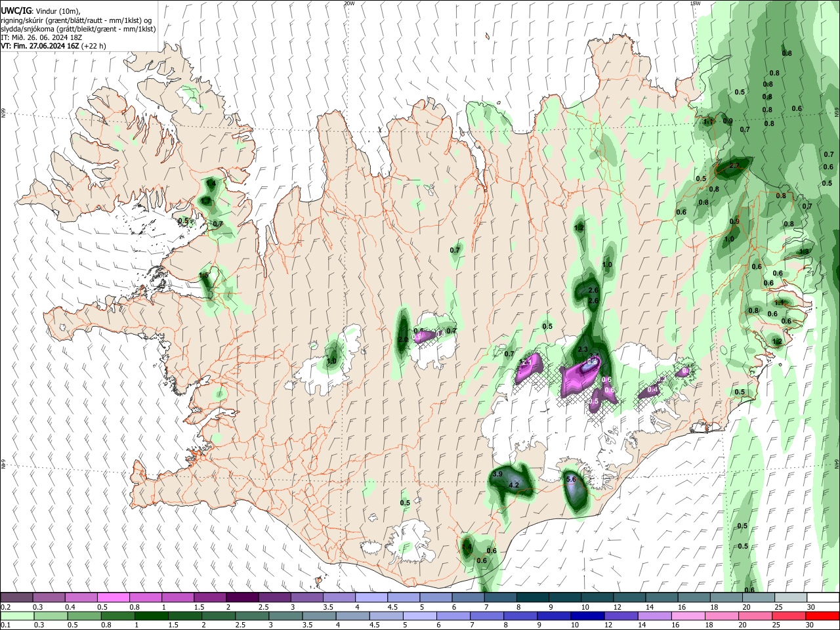The height and width of the screenshot is (630, 840).
Task: Click the "1.1" value in the northeast
Action: pos(709,121)
